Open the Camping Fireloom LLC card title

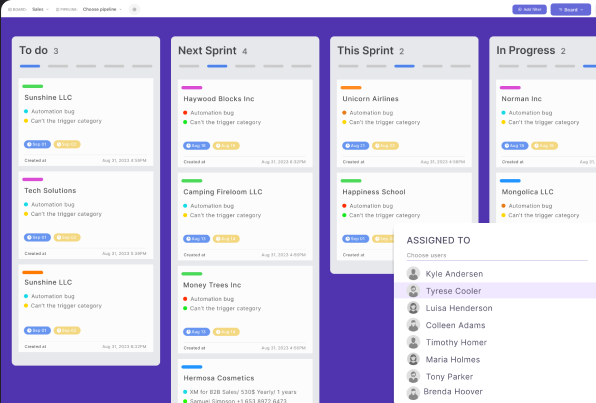tap(223, 192)
